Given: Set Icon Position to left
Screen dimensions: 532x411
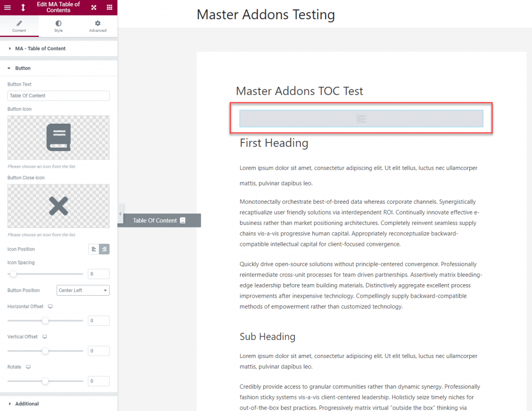Looking at the screenshot, I should [x=94, y=249].
